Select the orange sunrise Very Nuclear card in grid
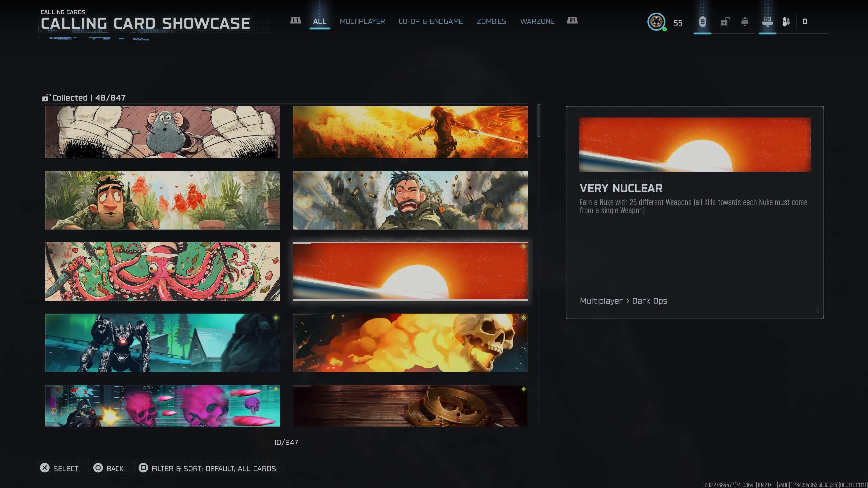The image size is (868, 488). tap(410, 271)
